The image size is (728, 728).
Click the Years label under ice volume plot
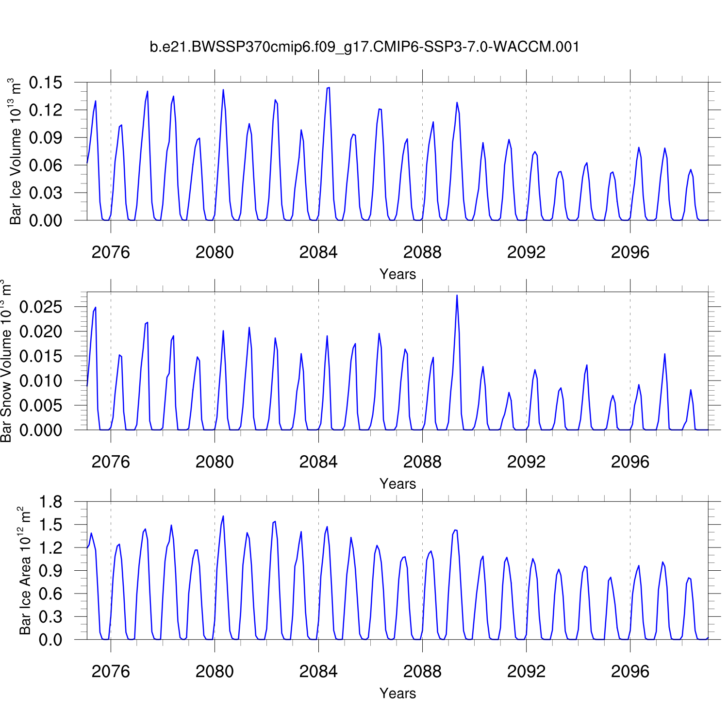397,274
